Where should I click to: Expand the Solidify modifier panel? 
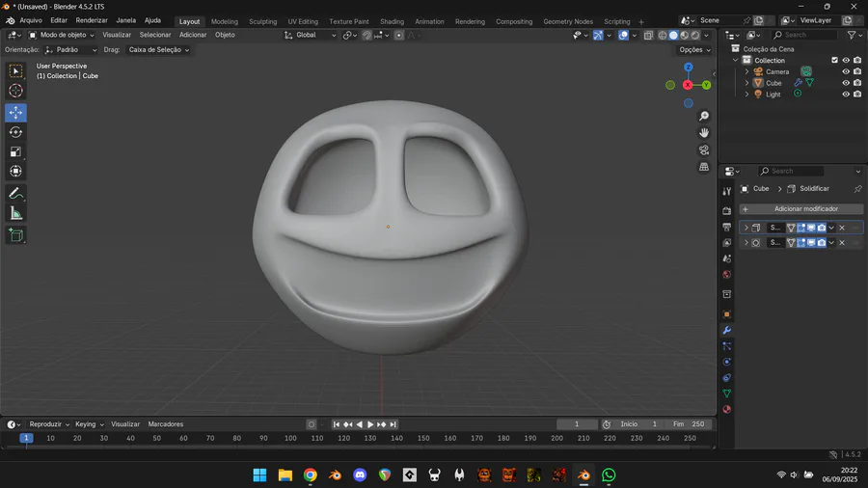coord(746,228)
